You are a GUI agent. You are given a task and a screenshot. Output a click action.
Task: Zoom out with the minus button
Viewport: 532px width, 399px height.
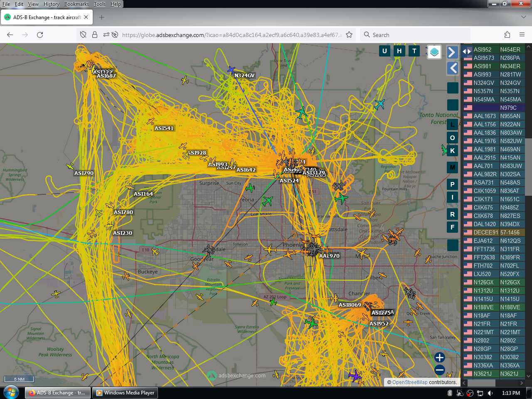[x=439, y=369]
